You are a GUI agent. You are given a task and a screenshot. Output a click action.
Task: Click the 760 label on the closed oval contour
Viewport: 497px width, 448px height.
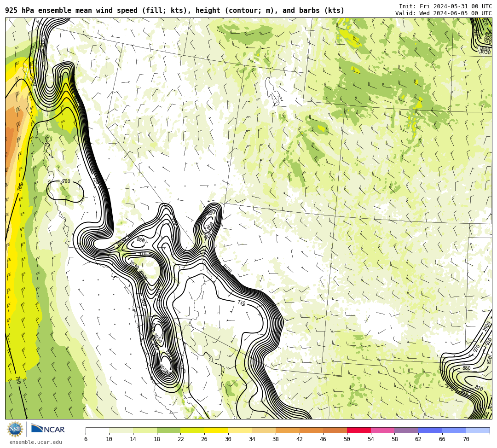click(66, 181)
